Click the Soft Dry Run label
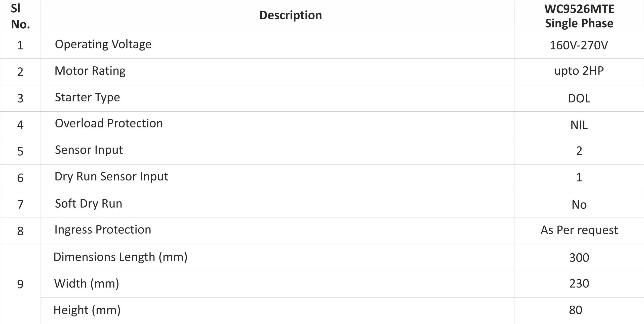Viewport: 644px width, 324px height. pyautogui.click(x=89, y=204)
